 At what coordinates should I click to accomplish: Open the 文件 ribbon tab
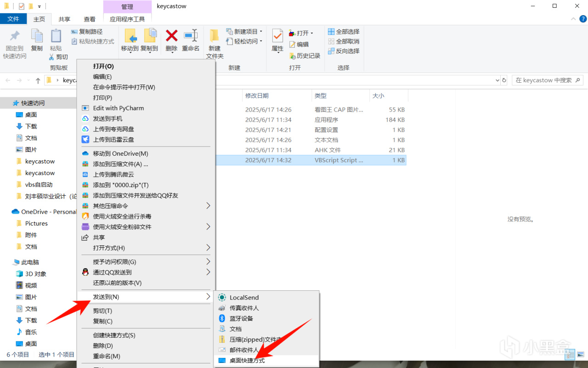[x=13, y=19]
